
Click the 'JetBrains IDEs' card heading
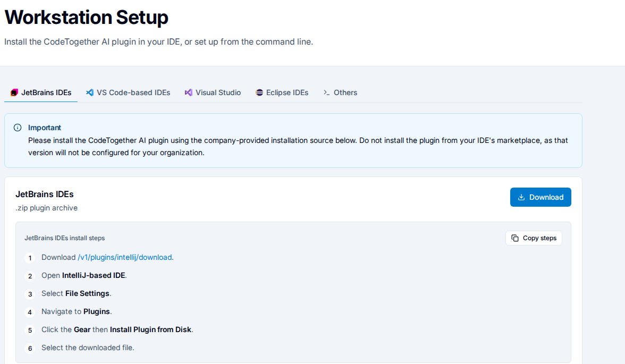44,194
